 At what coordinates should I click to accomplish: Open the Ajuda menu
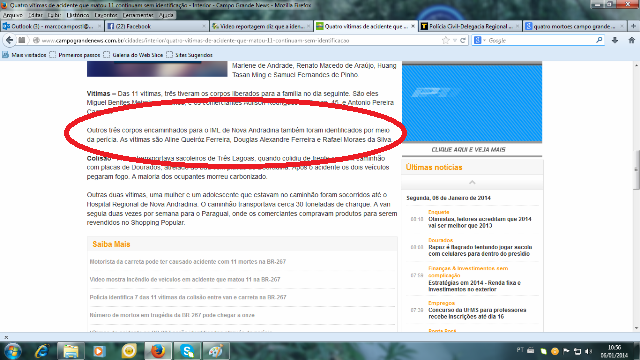pyautogui.click(x=166, y=15)
